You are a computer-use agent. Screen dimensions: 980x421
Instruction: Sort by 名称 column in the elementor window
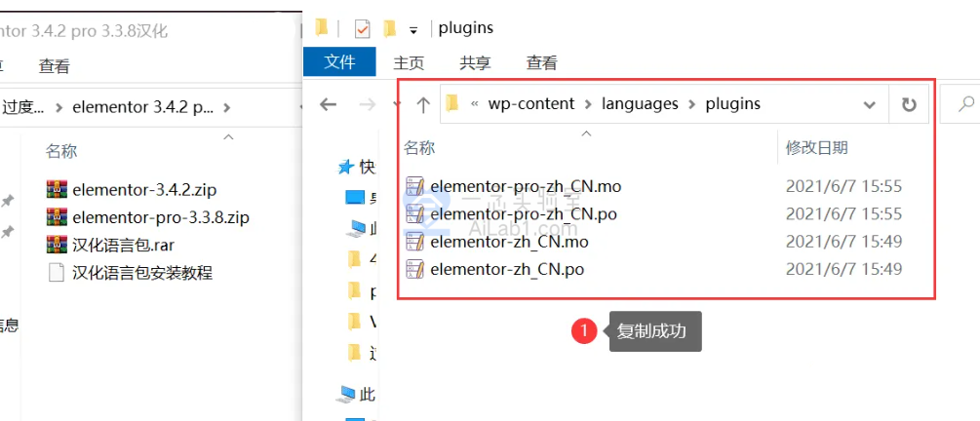coord(61,151)
